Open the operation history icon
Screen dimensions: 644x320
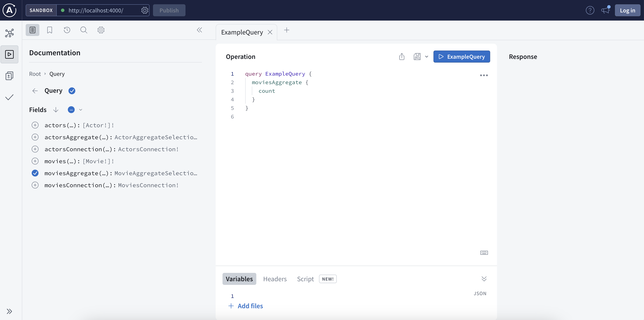pos(67,30)
